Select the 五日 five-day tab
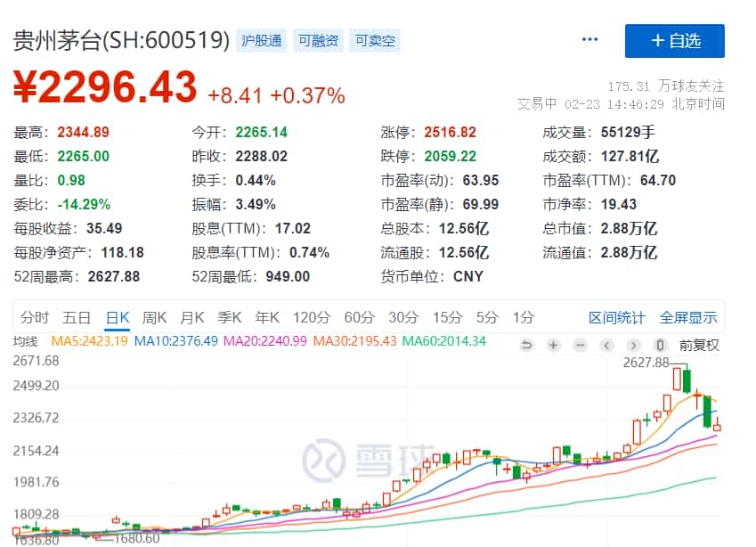The width and height of the screenshot is (756, 547). click(77, 317)
